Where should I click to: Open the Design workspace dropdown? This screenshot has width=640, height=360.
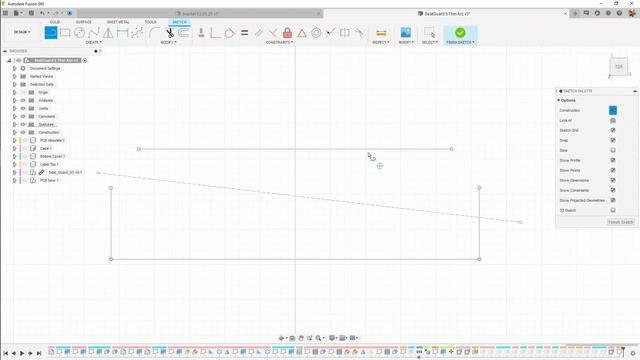tap(22, 32)
